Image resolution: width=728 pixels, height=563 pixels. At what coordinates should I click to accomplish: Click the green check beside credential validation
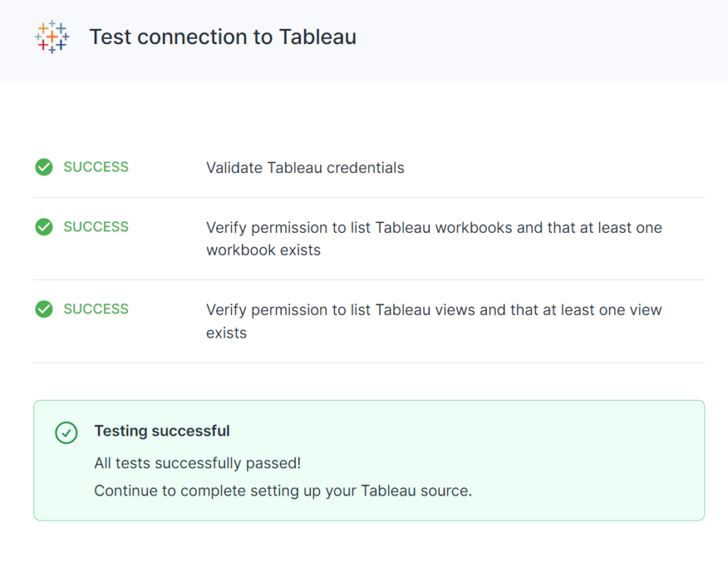pyautogui.click(x=44, y=167)
